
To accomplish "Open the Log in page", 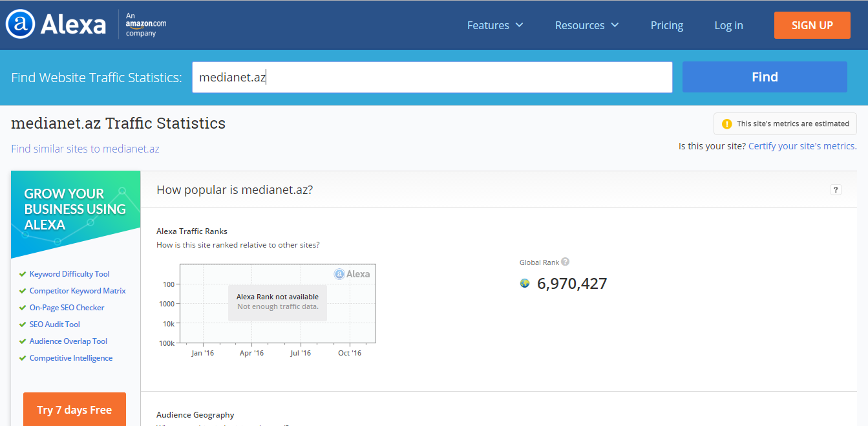I will coord(728,25).
